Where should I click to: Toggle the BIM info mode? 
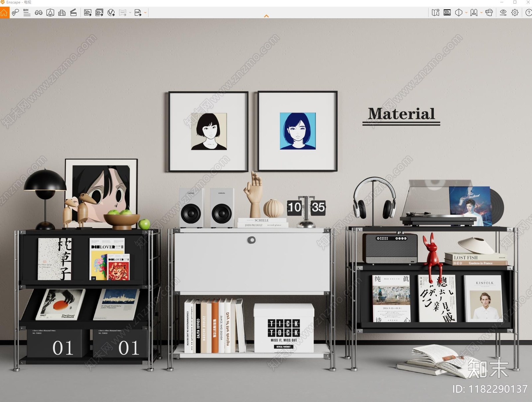[27, 13]
